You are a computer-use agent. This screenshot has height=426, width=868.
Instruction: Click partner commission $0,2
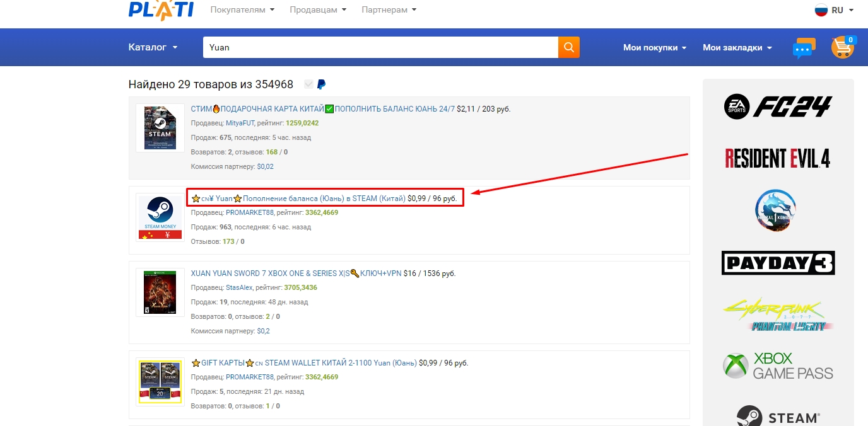pos(263,331)
